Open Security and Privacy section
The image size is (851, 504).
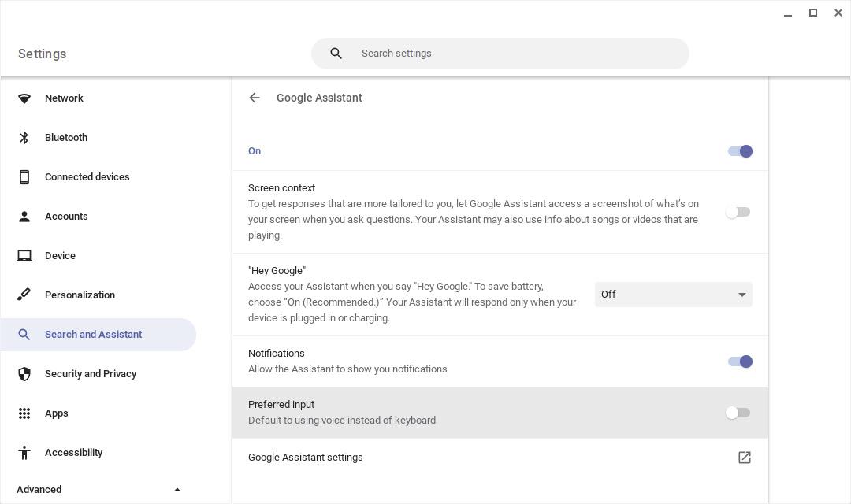91,374
